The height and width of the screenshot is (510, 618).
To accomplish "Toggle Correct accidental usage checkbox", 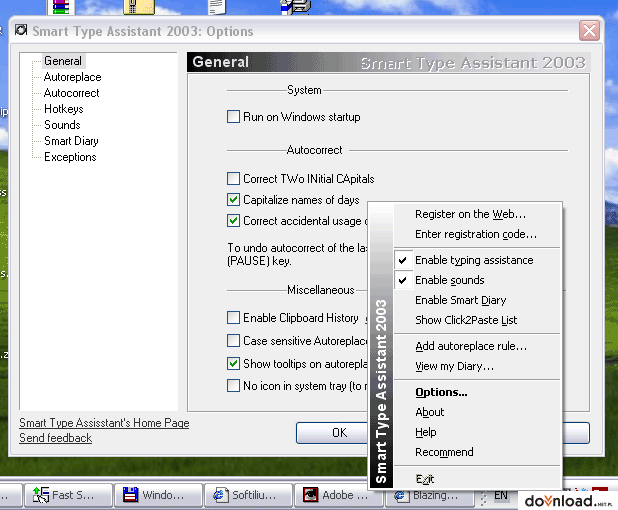I will 233,220.
